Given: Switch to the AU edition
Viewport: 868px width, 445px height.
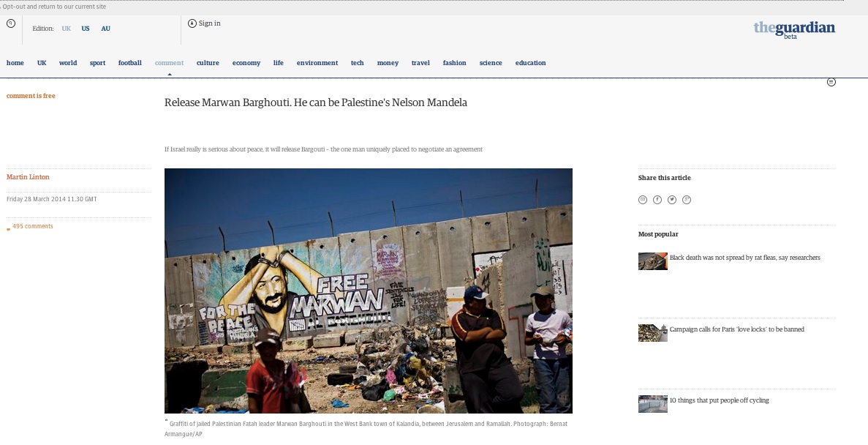Looking at the screenshot, I should [x=106, y=29].
